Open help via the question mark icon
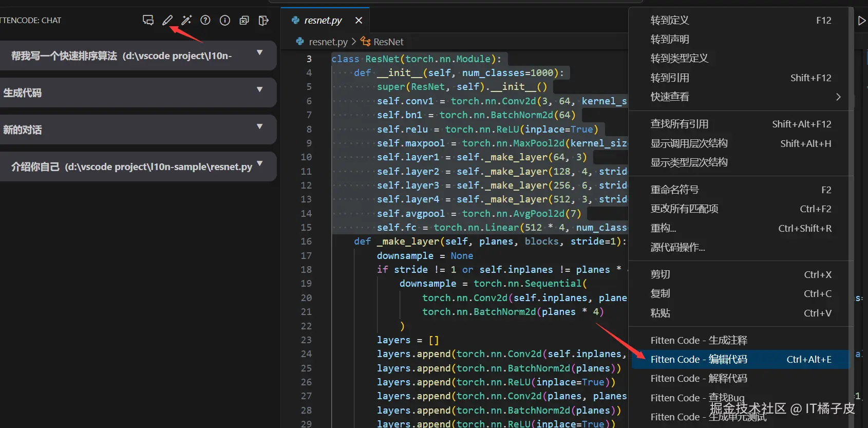 (x=205, y=20)
